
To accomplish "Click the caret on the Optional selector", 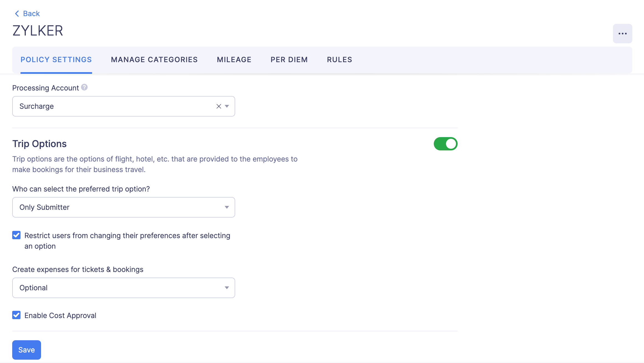I will [x=226, y=288].
